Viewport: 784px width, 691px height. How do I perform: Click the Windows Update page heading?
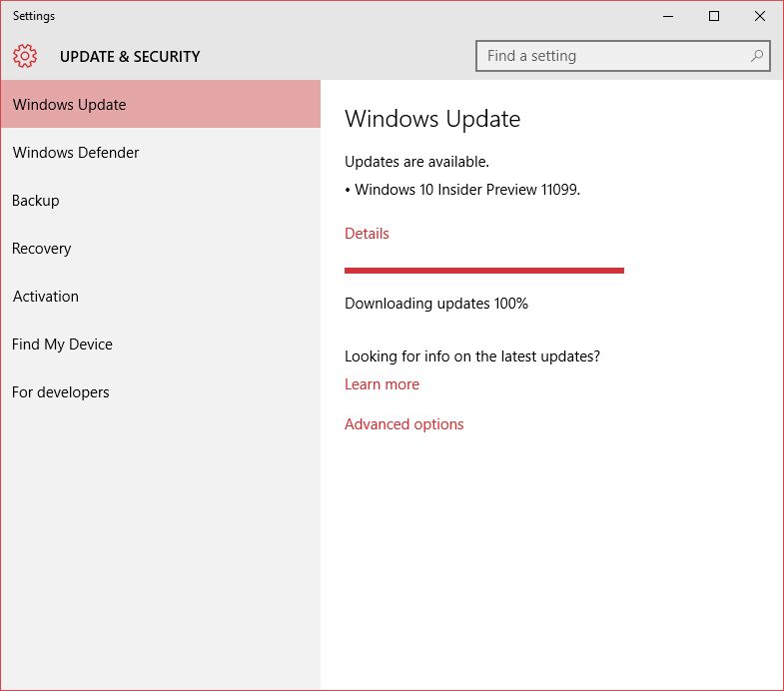click(432, 119)
